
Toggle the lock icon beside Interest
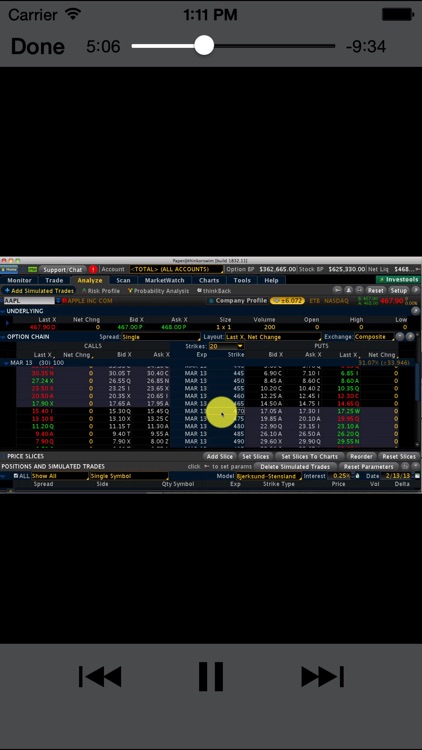[357, 476]
